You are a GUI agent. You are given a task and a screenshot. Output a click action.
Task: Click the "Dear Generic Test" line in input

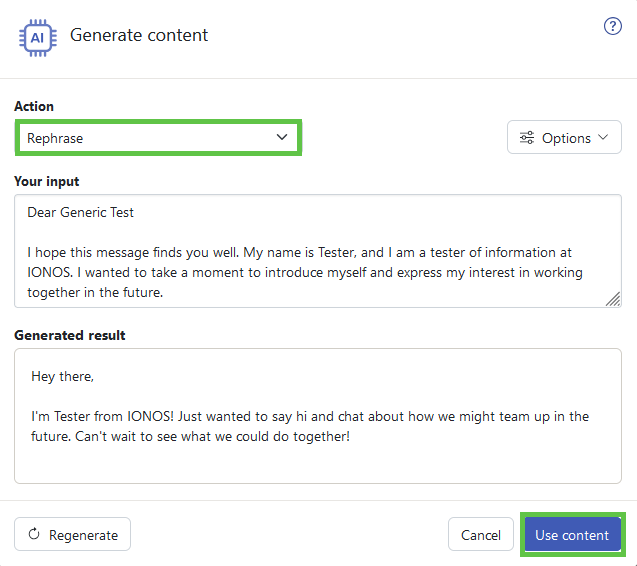coord(80,212)
